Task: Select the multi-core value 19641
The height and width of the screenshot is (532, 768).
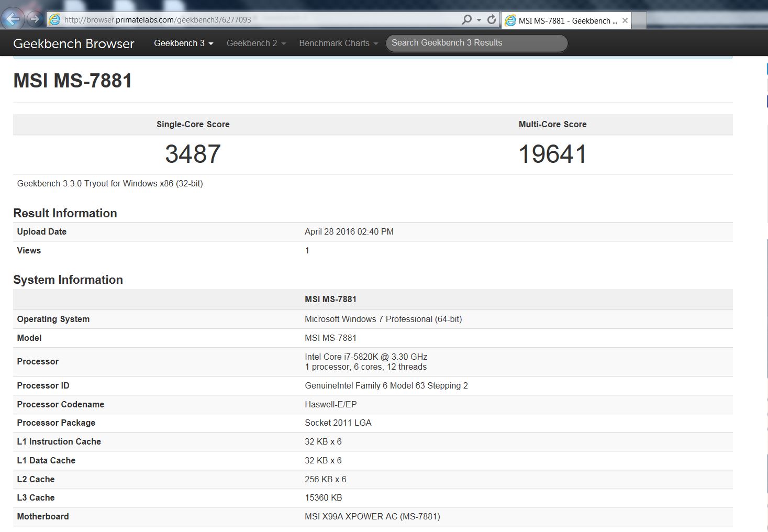Action: [x=553, y=154]
